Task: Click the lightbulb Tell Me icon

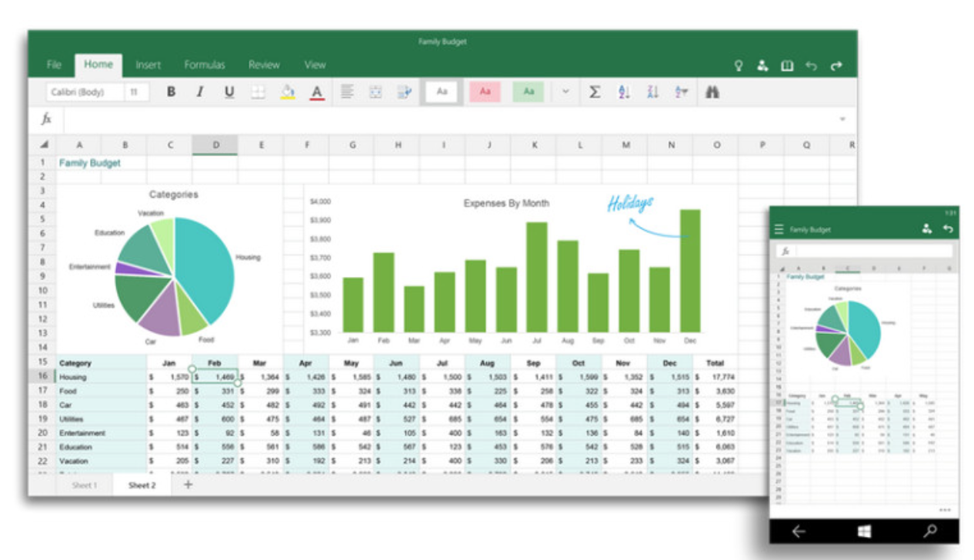Action: [739, 66]
